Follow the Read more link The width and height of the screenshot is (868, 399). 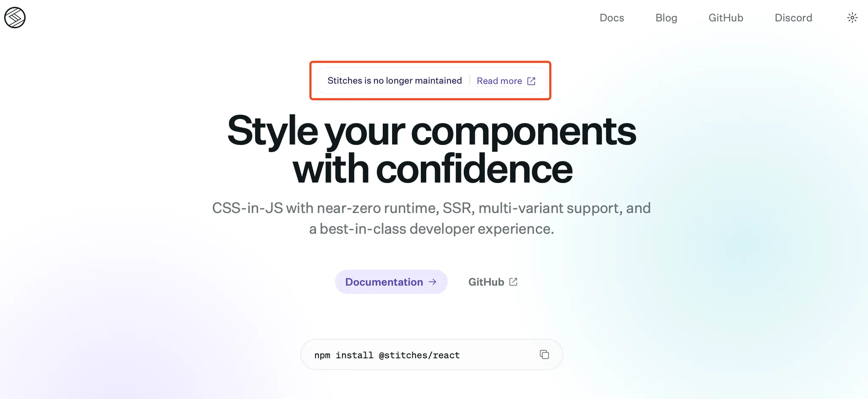[506, 81]
